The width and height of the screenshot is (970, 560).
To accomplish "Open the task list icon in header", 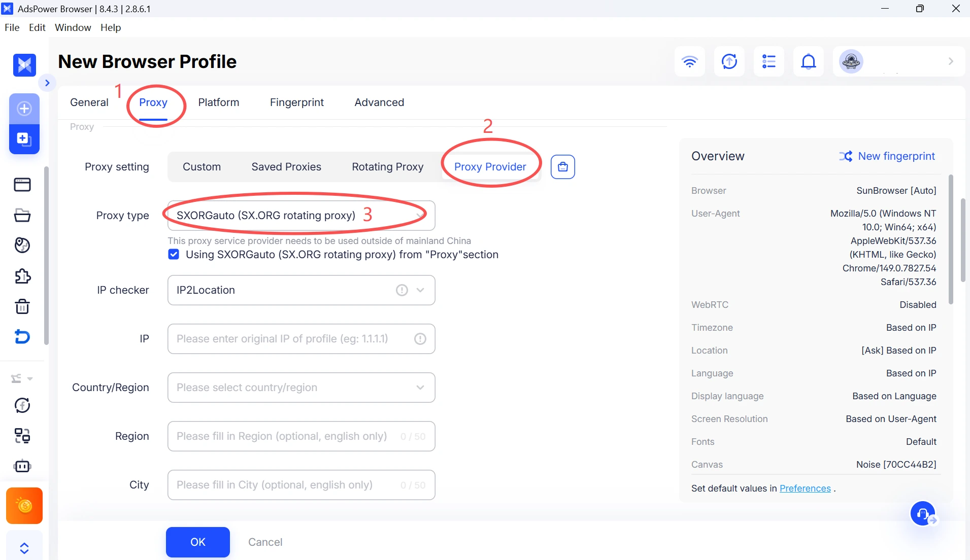I will [x=768, y=61].
